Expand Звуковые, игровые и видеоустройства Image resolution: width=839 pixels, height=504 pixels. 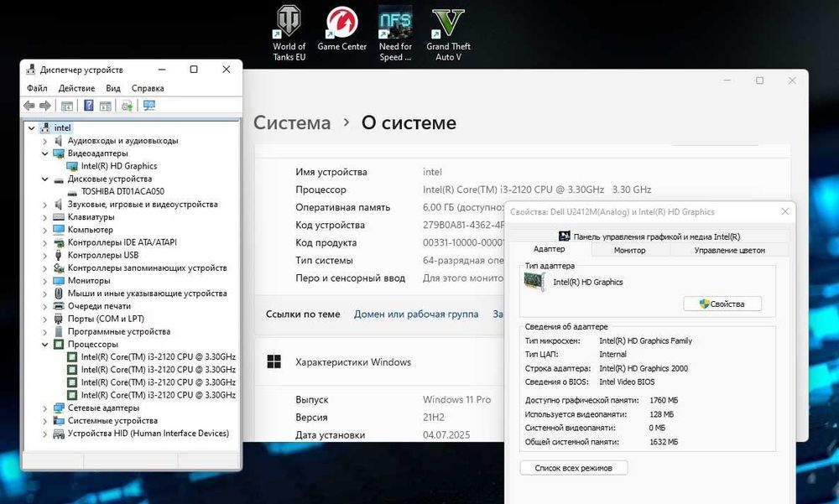45,205
